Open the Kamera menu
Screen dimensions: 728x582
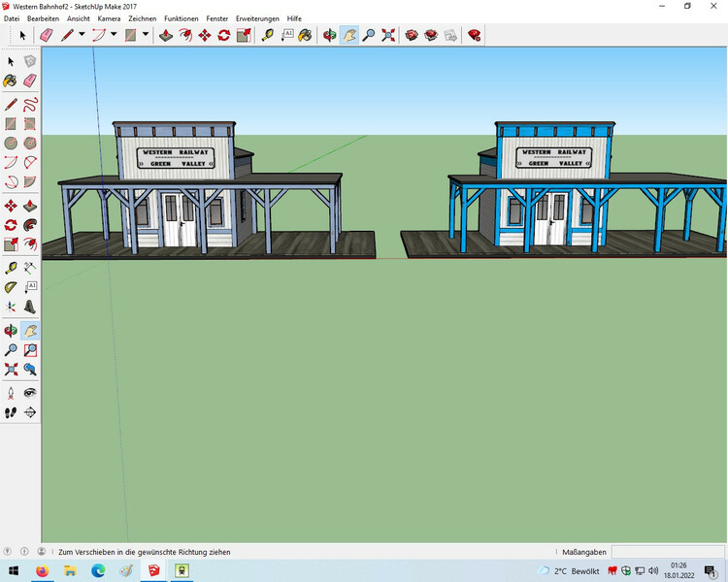[109, 18]
